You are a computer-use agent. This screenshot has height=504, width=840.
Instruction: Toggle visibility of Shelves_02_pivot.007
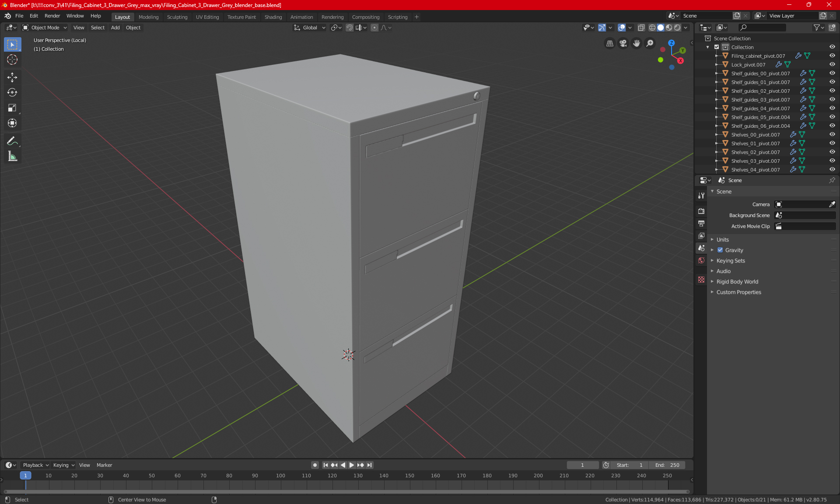click(832, 152)
